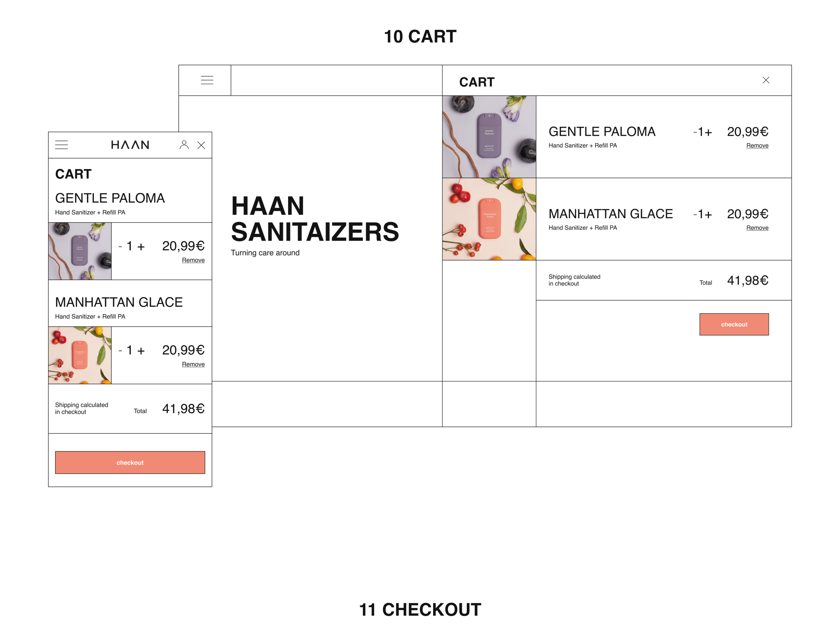Image resolution: width=840 pixels, height=638 pixels.
Task: Close the desktop cart panel X icon
Action: click(766, 80)
